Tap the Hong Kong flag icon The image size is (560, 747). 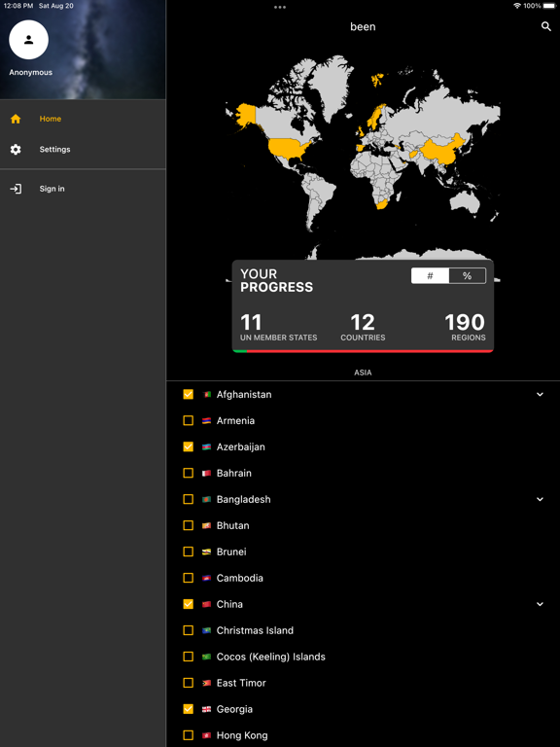pyautogui.click(x=206, y=735)
